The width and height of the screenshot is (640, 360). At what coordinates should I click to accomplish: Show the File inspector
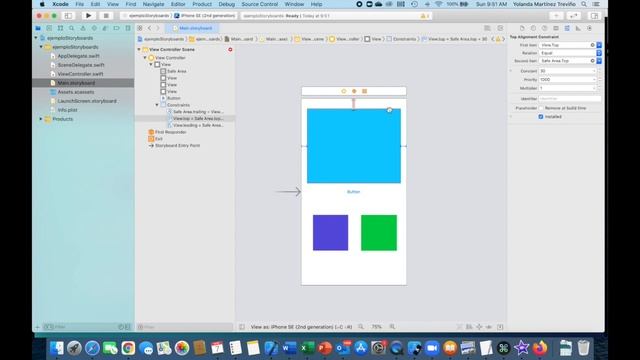pyautogui.click(x=522, y=28)
